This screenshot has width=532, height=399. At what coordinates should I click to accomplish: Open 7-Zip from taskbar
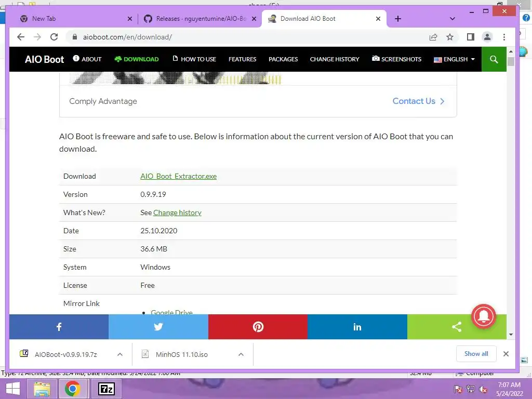(106, 389)
